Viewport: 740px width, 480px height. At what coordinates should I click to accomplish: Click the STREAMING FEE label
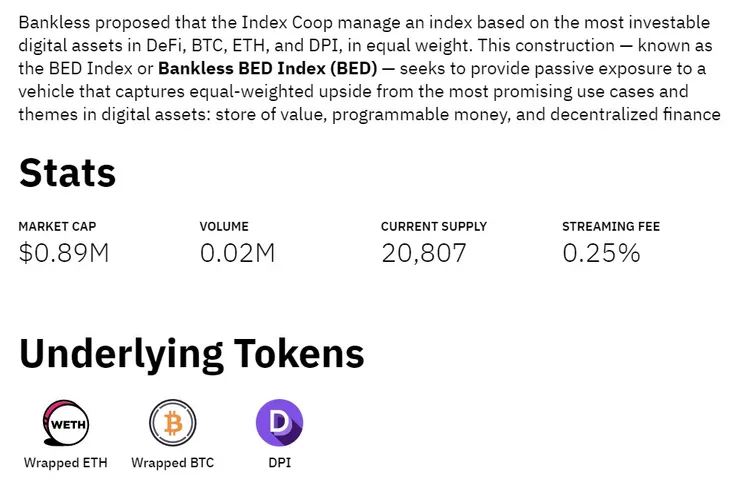(x=611, y=227)
